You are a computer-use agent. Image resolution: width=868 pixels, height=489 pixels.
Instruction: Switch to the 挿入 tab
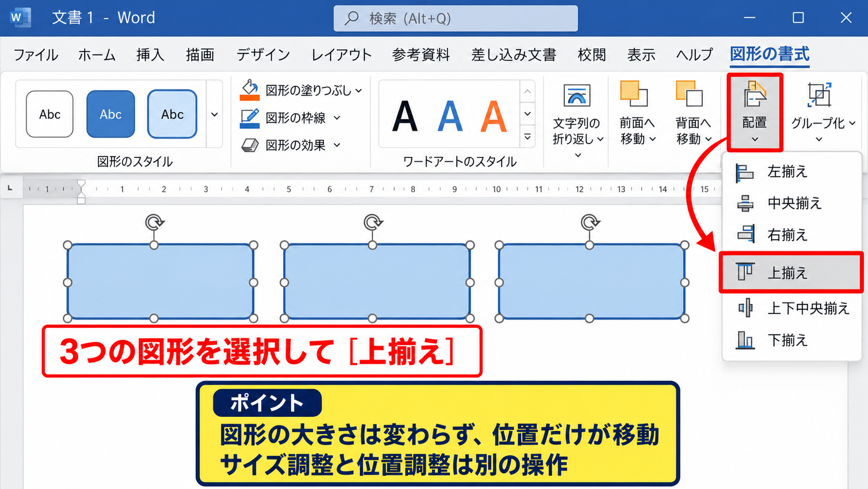(150, 55)
